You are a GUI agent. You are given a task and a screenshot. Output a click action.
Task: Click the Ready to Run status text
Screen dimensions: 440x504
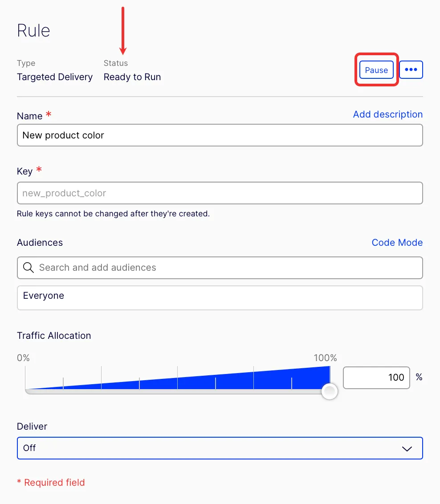coord(132,77)
